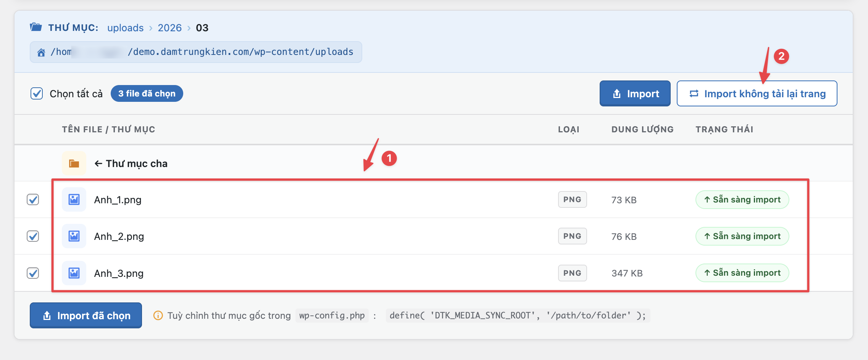
Task: Open the 2026 folder in the breadcrumb
Action: click(x=169, y=27)
